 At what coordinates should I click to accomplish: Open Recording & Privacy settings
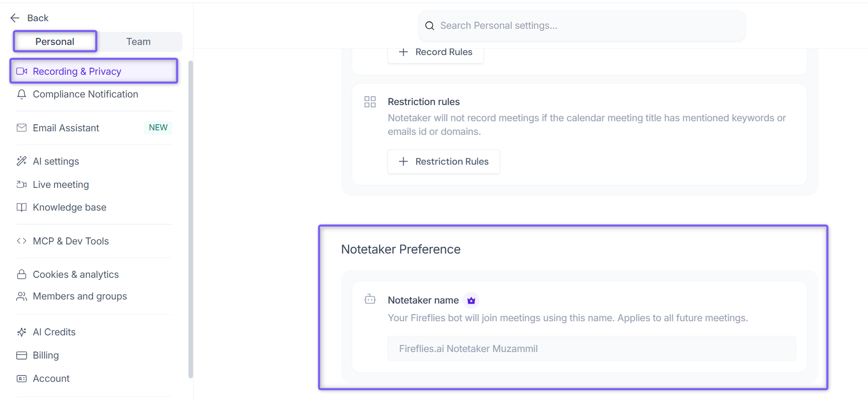[x=94, y=71]
